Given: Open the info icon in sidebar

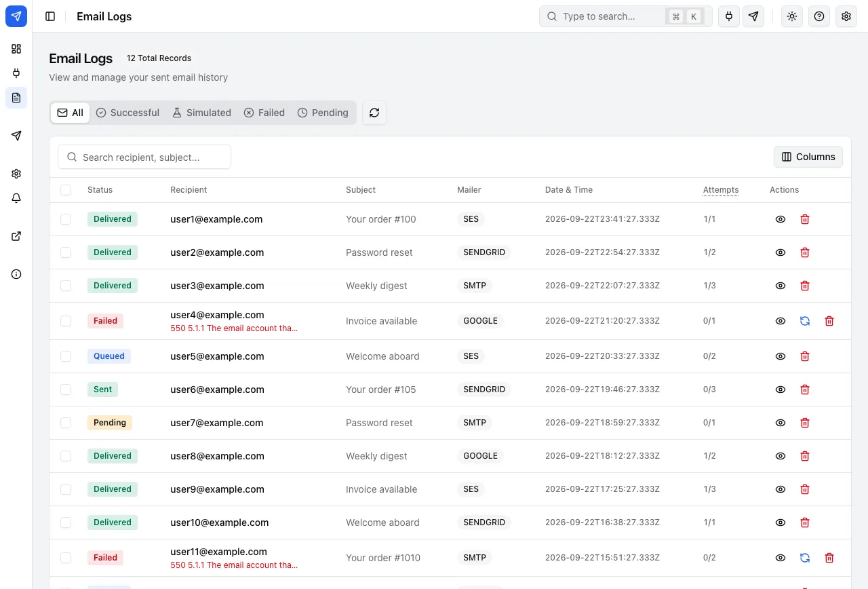Looking at the screenshot, I should click(x=16, y=274).
